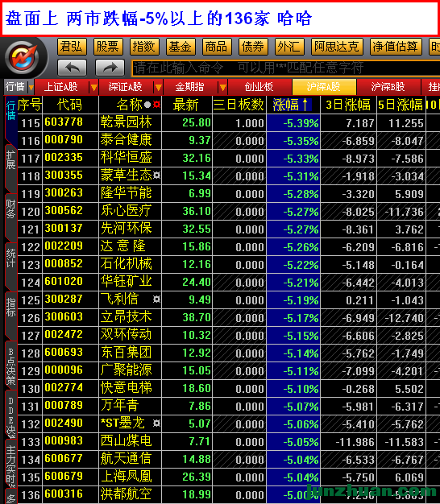Viewport: 440px width, 504px height.
Task: Click the 基金 toolbar button
Action: (x=181, y=47)
